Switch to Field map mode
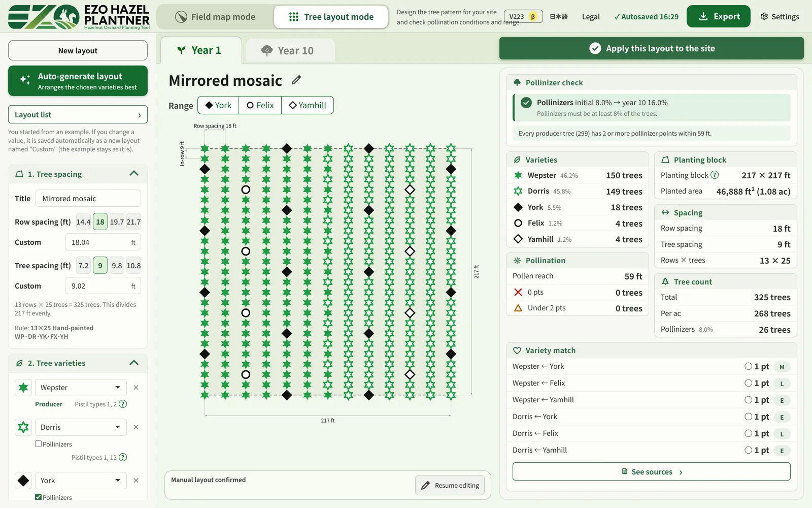Screen dimensions: 812x508 [215, 17]
